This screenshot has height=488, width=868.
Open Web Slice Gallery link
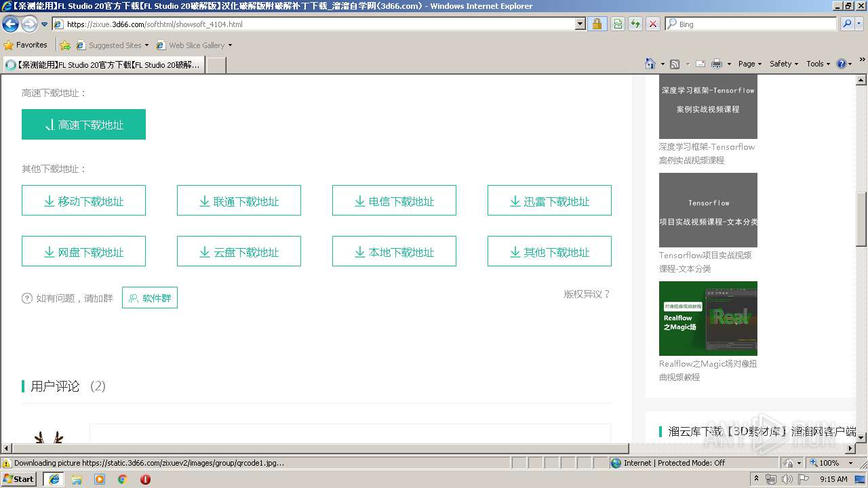[x=194, y=45]
